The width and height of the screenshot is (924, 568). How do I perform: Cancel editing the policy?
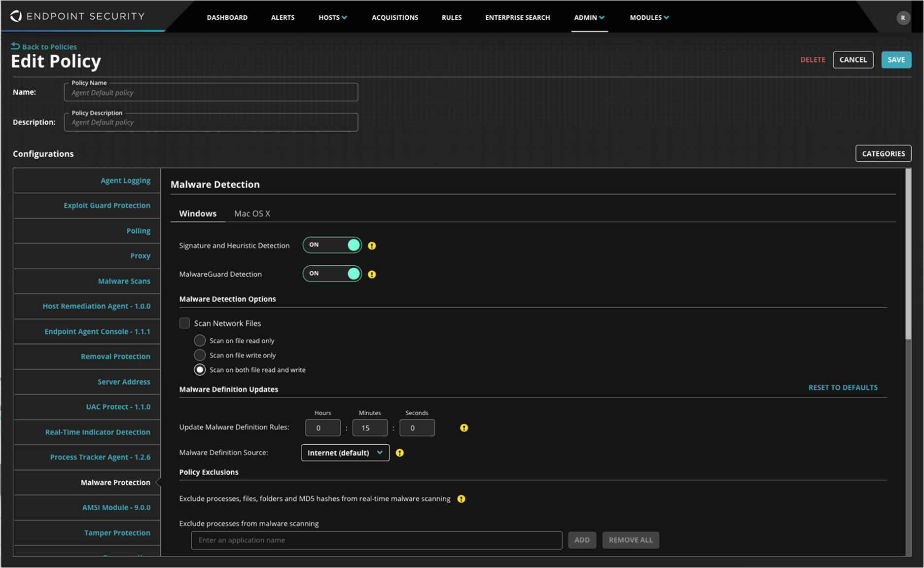pos(853,60)
